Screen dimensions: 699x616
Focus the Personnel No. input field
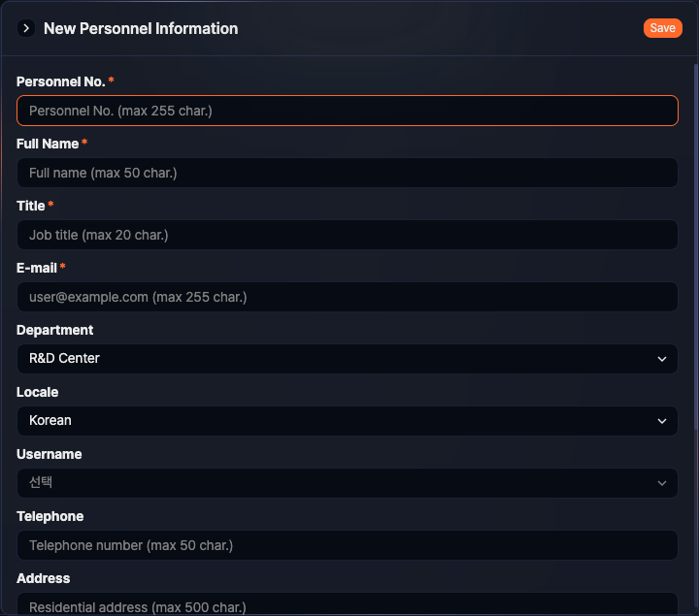pos(347,111)
